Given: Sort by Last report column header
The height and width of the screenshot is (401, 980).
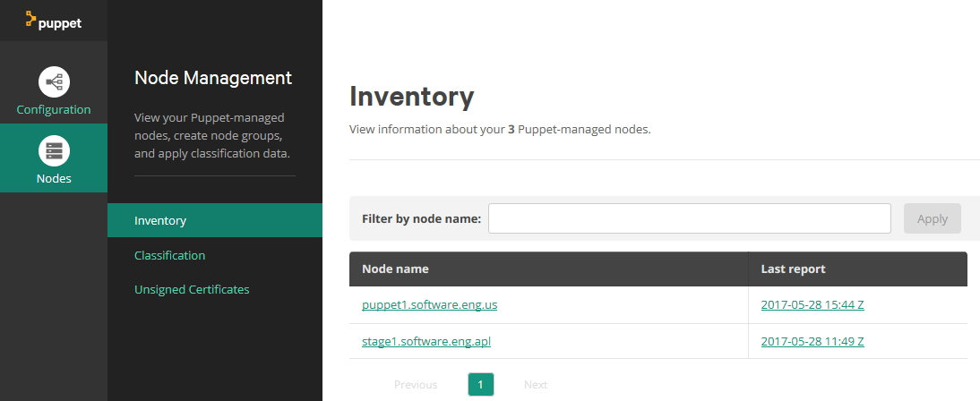Looking at the screenshot, I should click(793, 269).
